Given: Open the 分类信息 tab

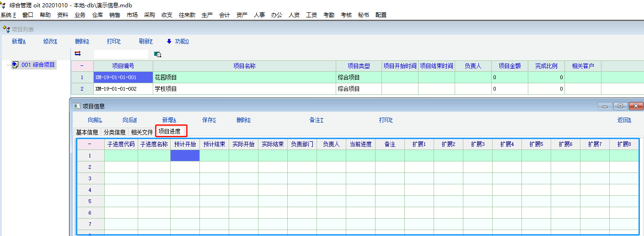Looking at the screenshot, I should pos(114,132).
